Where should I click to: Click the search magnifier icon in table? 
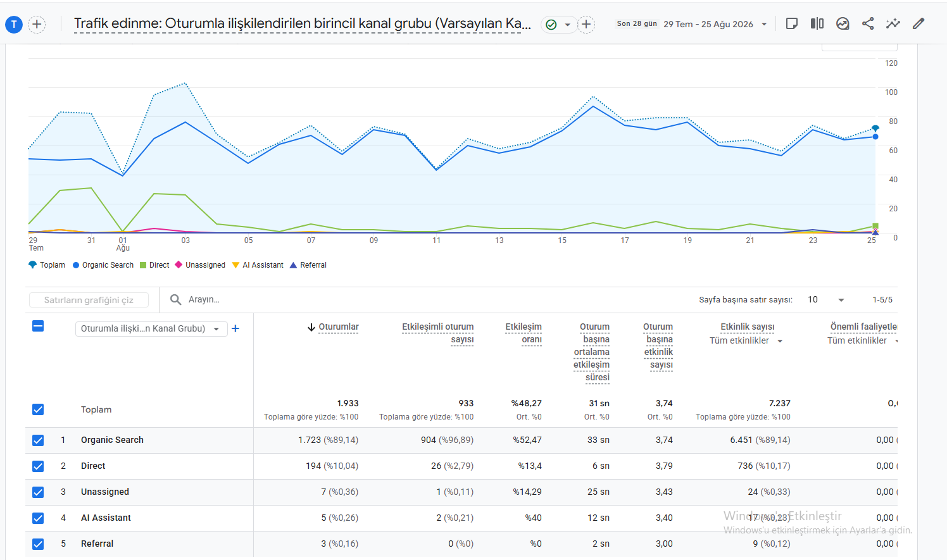176,299
